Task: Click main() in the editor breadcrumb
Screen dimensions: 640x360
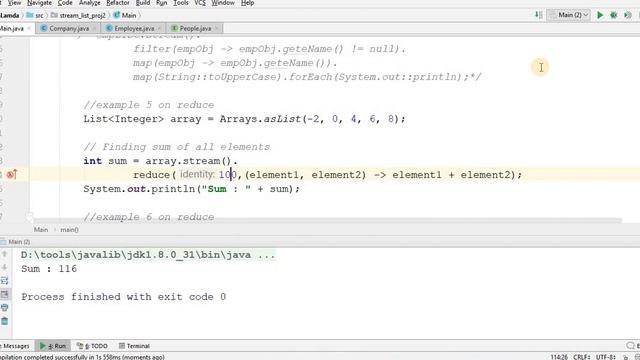Action: pyautogui.click(x=69, y=230)
